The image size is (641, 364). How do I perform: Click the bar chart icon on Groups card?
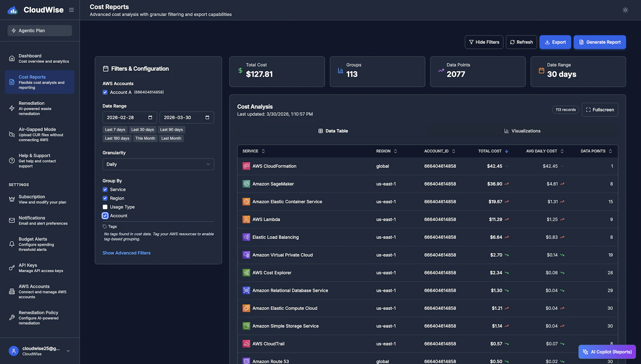341,70
